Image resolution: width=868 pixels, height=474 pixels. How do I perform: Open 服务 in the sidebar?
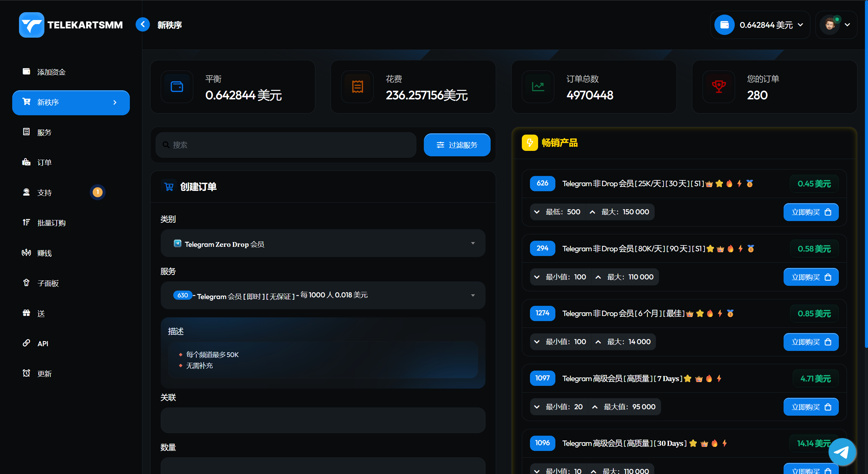pyautogui.click(x=71, y=132)
